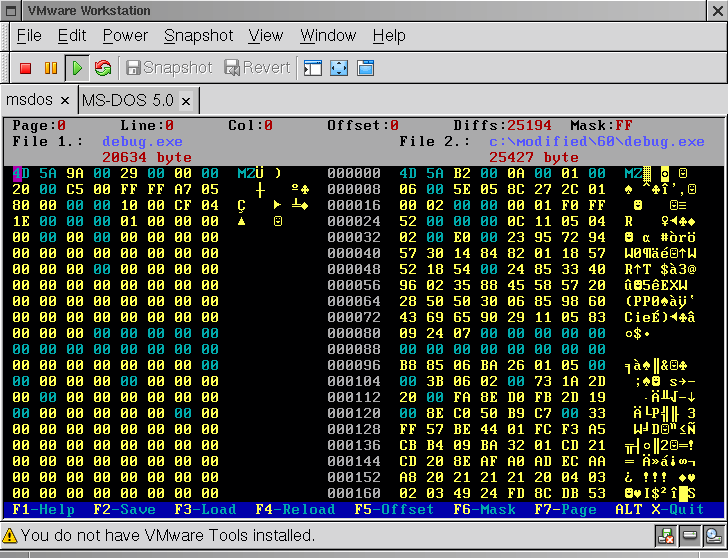Click the ALT X-Quit label
728x558 pixels.
pyautogui.click(x=660, y=509)
